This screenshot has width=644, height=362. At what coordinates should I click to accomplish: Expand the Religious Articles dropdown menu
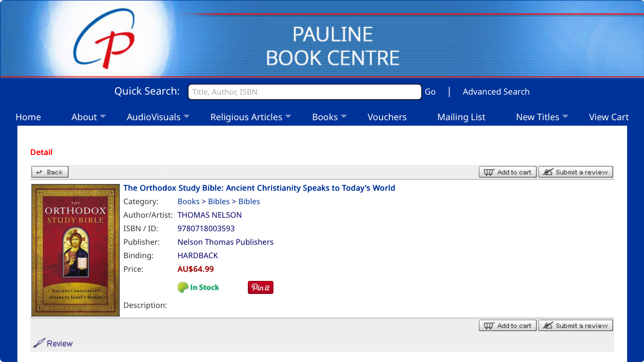[251, 117]
